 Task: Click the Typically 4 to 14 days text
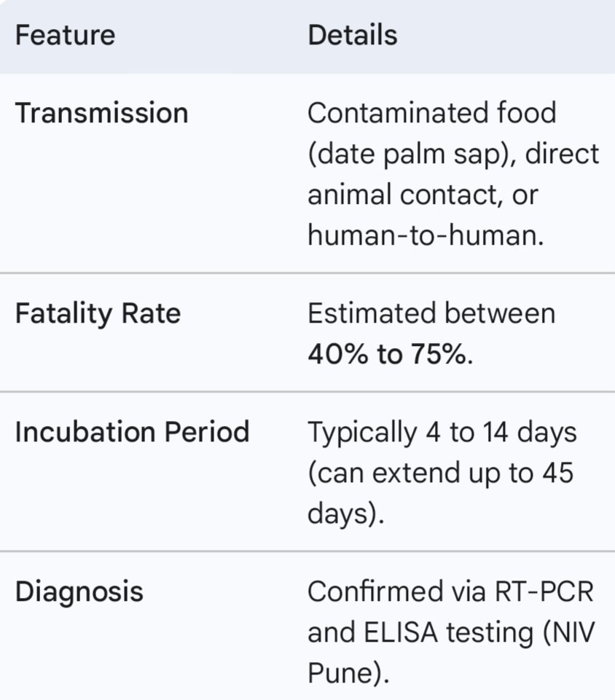coord(442,431)
